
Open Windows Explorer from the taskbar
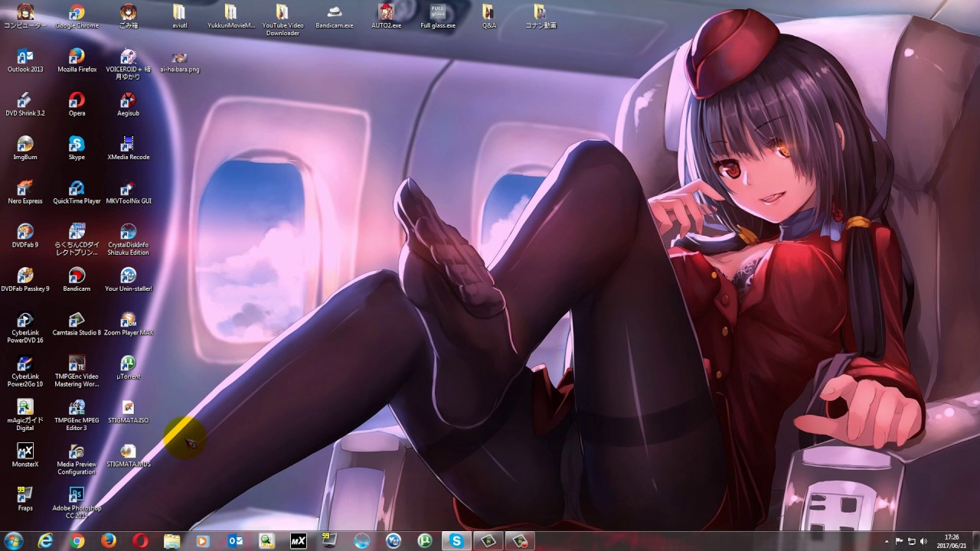[x=171, y=541]
